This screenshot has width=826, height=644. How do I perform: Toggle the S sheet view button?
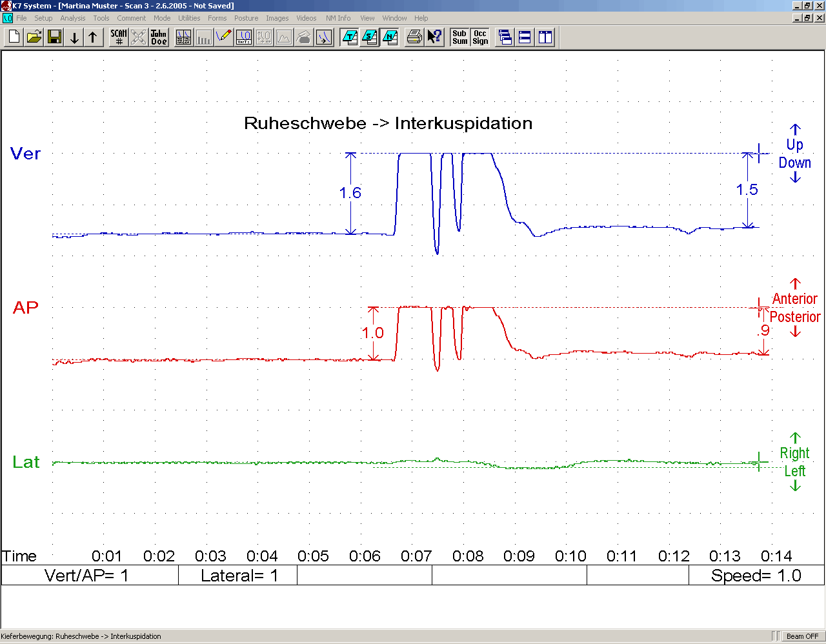click(x=370, y=37)
